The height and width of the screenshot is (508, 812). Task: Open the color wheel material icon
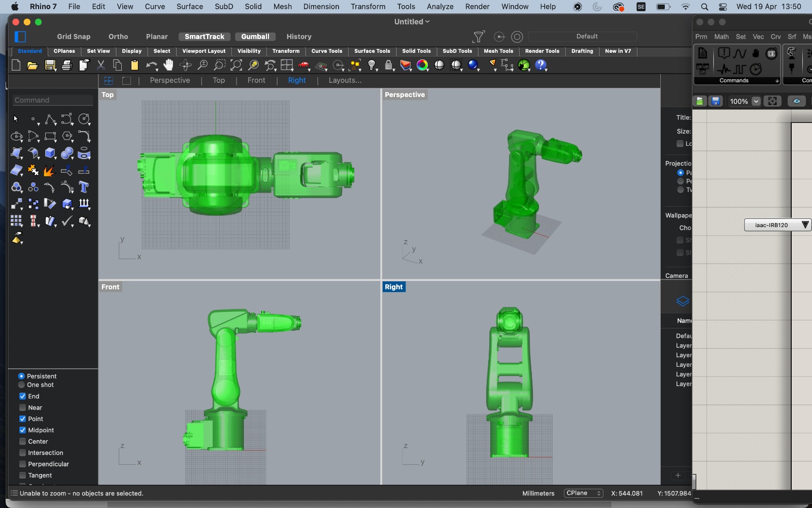tap(422, 65)
